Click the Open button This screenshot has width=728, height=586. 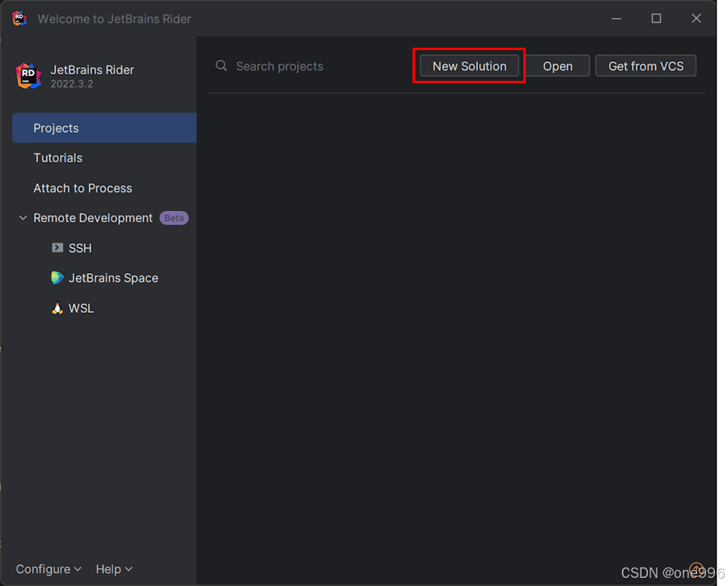tap(557, 66)
